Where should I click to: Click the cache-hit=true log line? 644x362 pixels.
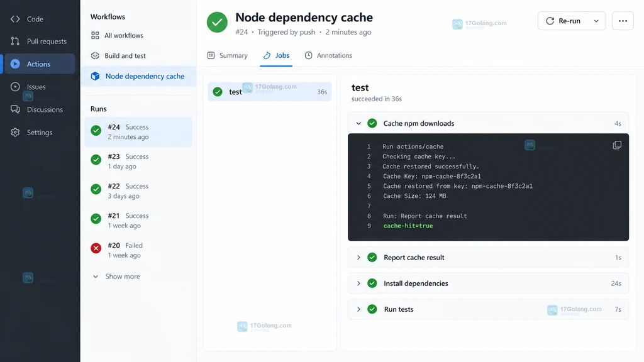408,226
